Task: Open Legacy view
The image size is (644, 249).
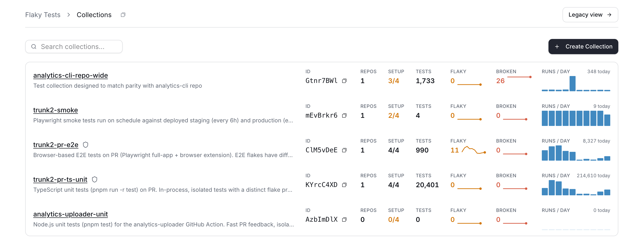Action: [590, 15]
